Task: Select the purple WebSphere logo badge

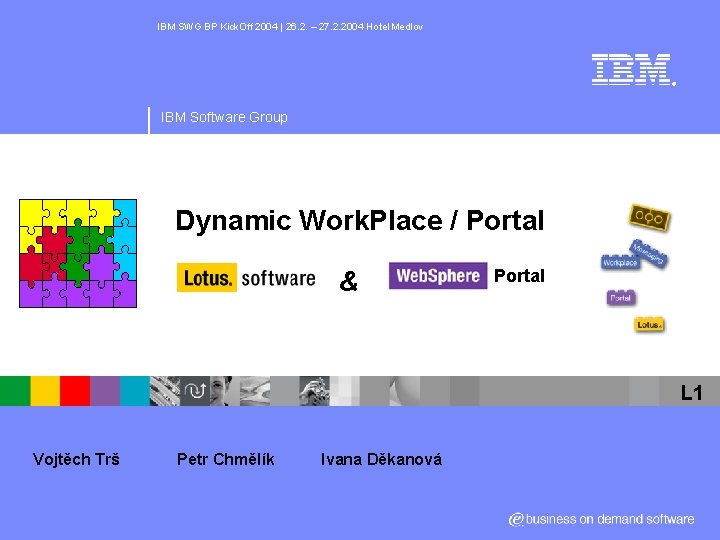Action: (438, 276)
